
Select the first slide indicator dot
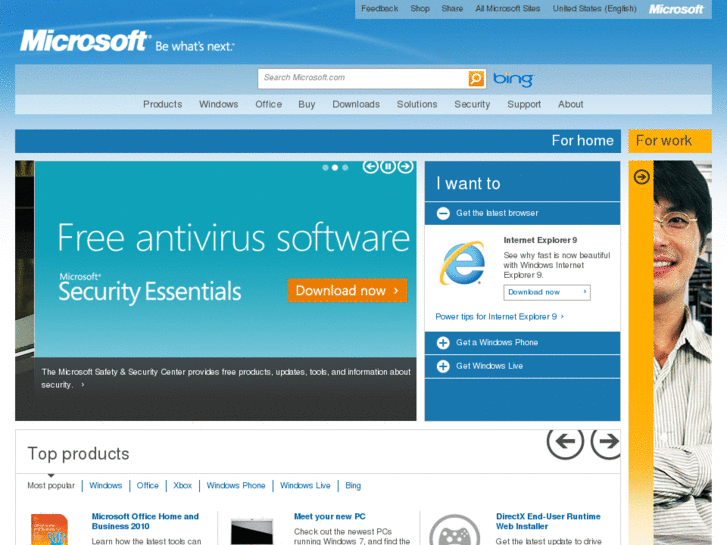(325, 168)
